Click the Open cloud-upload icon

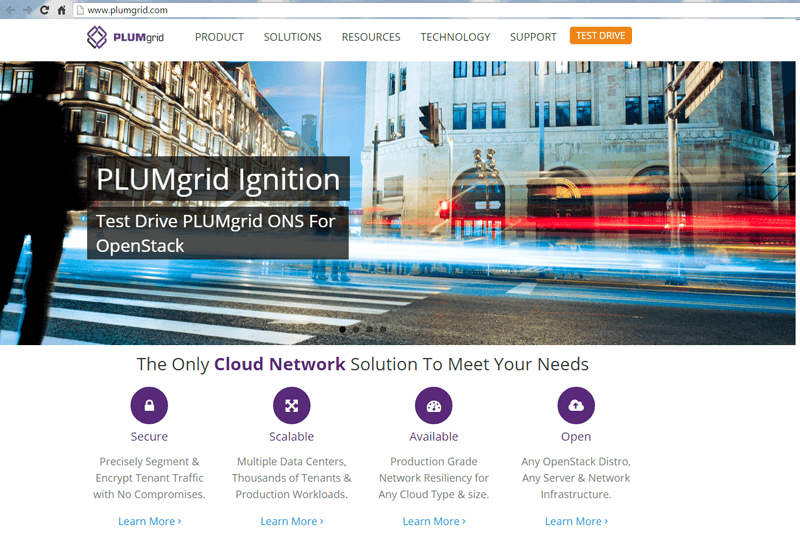coord(576,406)
